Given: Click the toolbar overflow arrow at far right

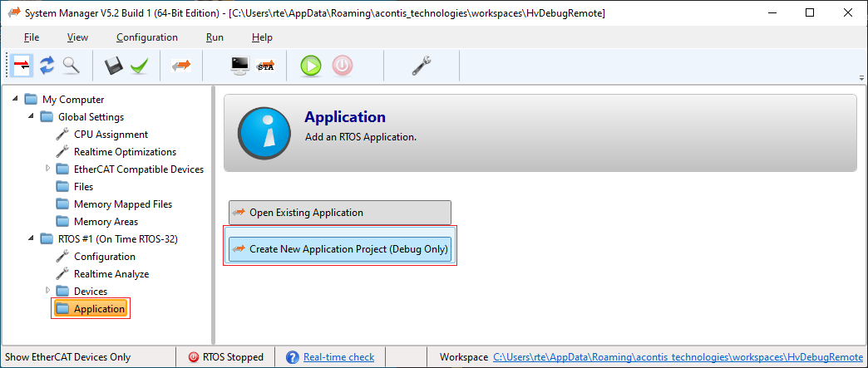Looking at the screenshot, I should point(861,77).
